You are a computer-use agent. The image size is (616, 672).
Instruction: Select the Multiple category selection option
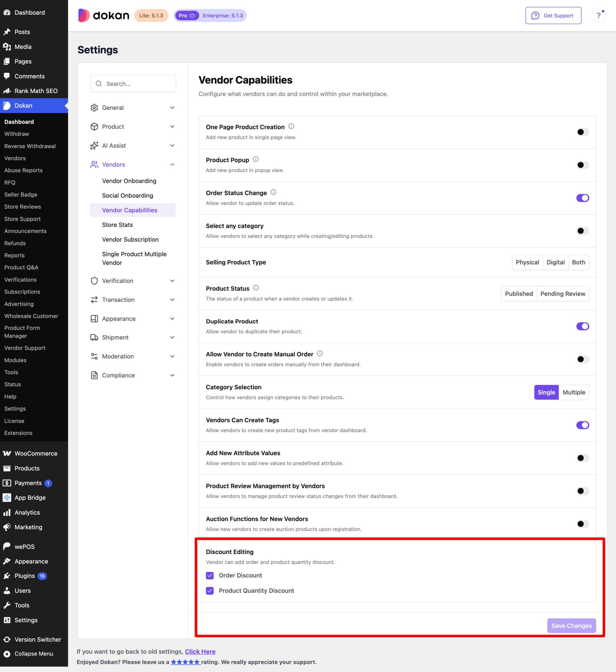[x=574, y=392]
